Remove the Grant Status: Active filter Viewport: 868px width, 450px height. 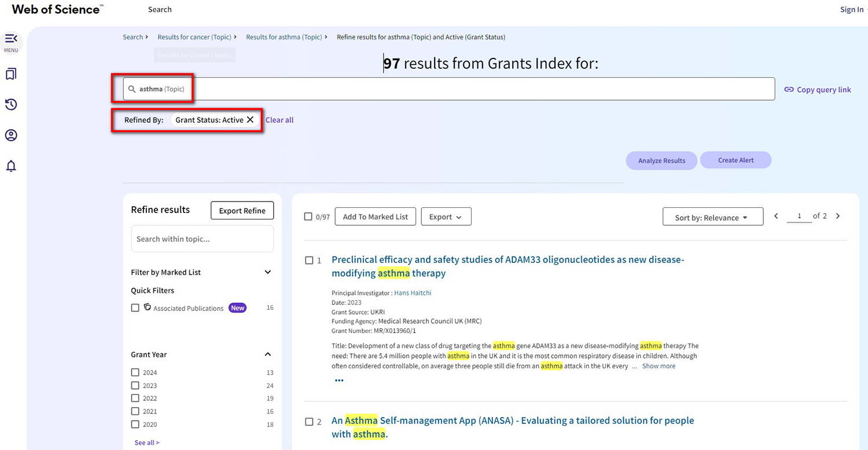[250, 120]
